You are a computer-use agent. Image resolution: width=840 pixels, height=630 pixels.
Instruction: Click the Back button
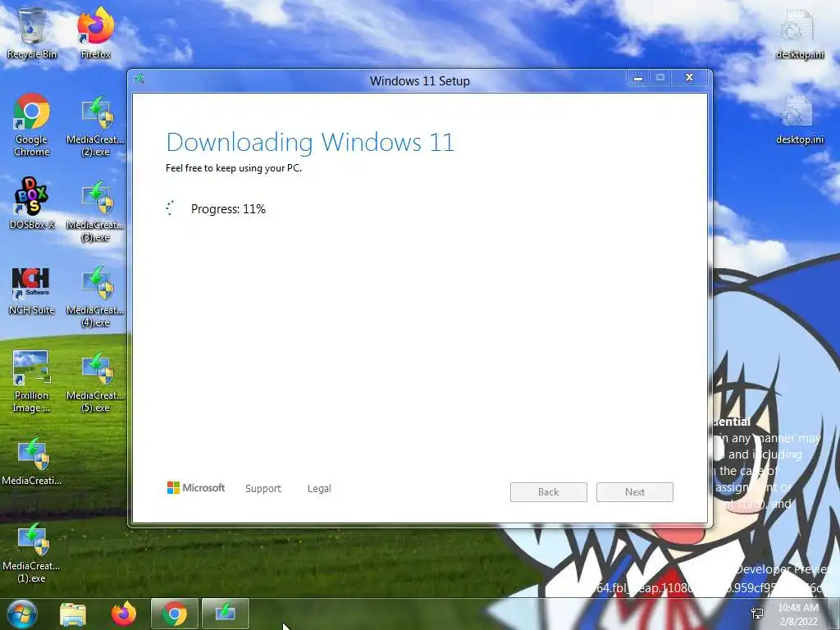click(549, 492)
